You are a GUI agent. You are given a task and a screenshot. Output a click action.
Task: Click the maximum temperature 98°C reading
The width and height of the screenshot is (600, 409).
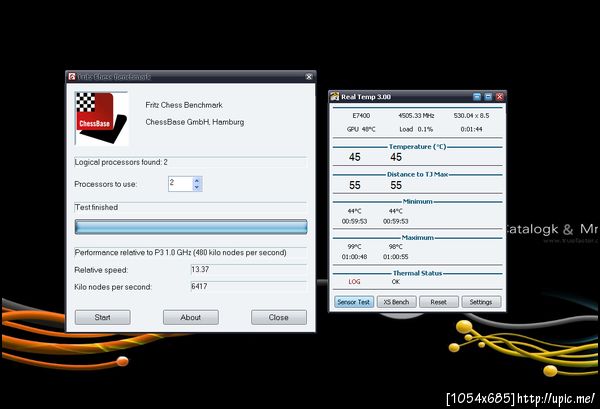pyautogui.click(x=396, y=247)
